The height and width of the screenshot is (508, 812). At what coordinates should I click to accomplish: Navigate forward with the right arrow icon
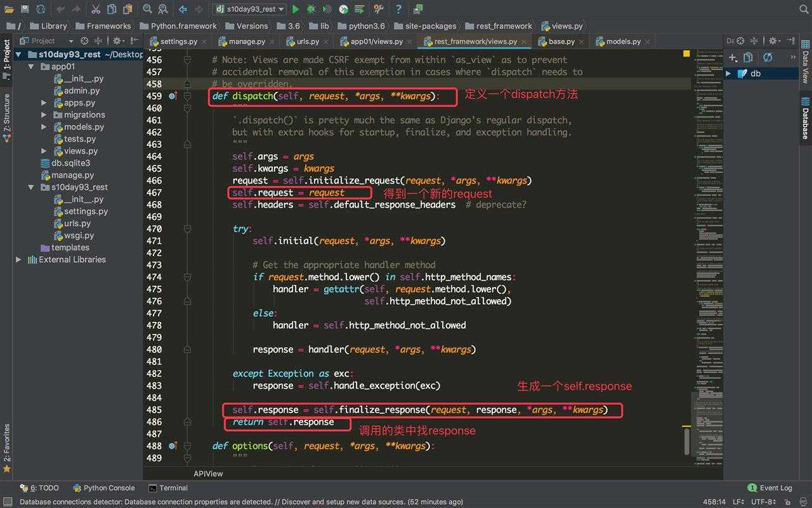pyautogui.click(x=199, y=9)
